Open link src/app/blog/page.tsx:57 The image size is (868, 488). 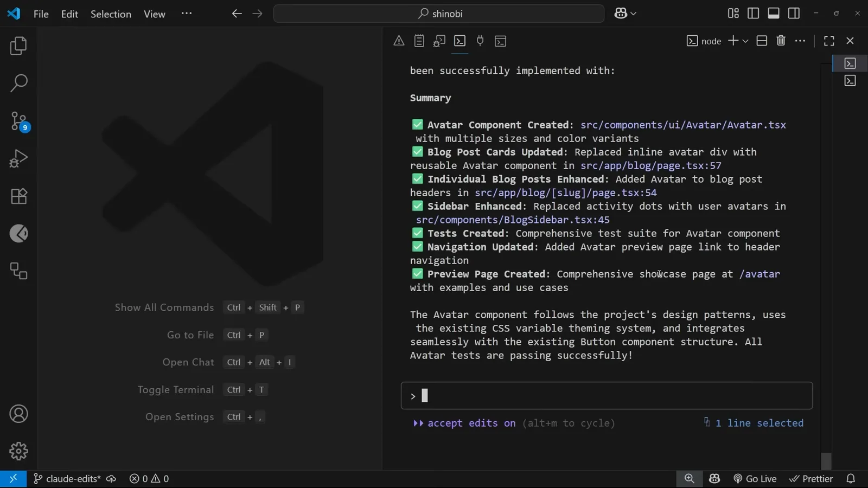coord(650,165)
